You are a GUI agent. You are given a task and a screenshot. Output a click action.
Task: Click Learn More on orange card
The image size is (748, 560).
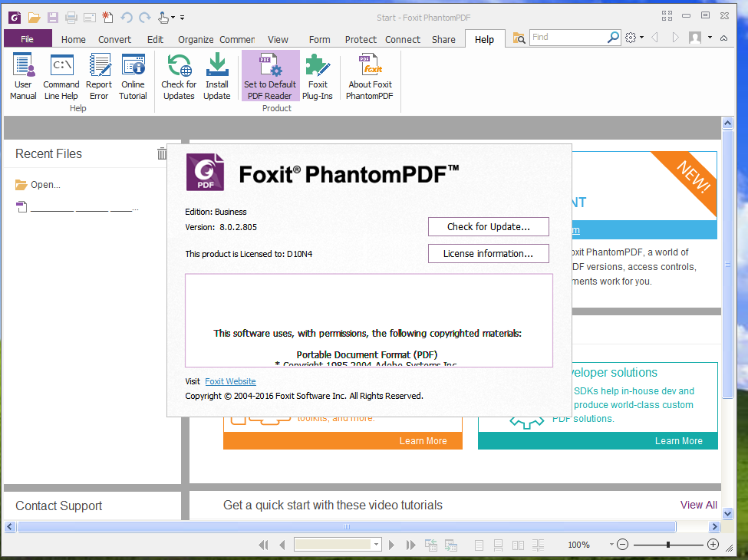tap(423, 441)
